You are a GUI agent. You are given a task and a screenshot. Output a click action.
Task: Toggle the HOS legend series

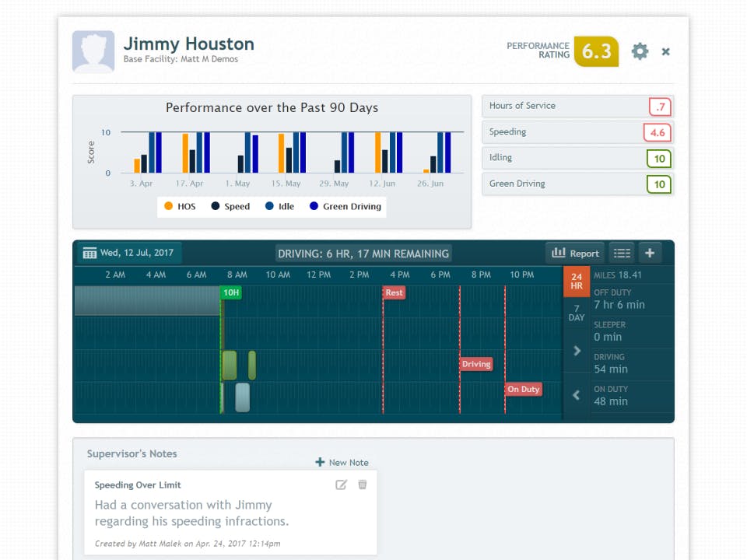point(180,206)
